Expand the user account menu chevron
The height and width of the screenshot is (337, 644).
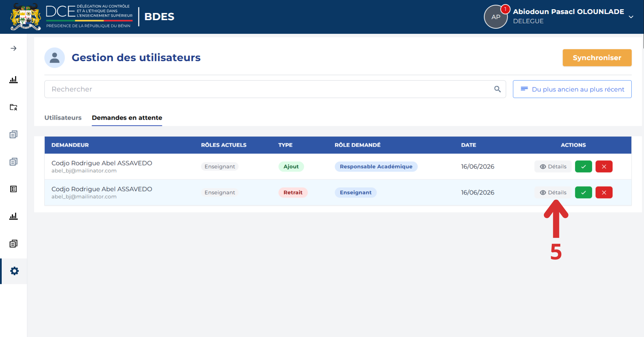(x=631, y=17)
